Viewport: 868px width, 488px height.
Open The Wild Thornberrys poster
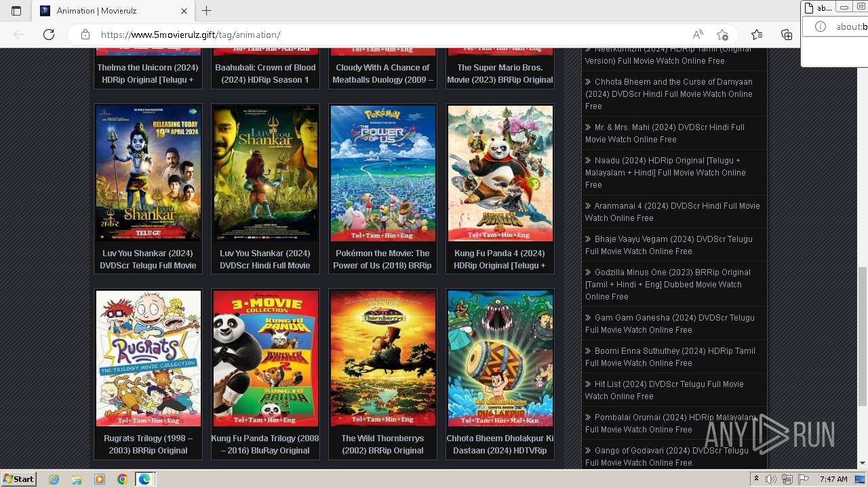383,359
